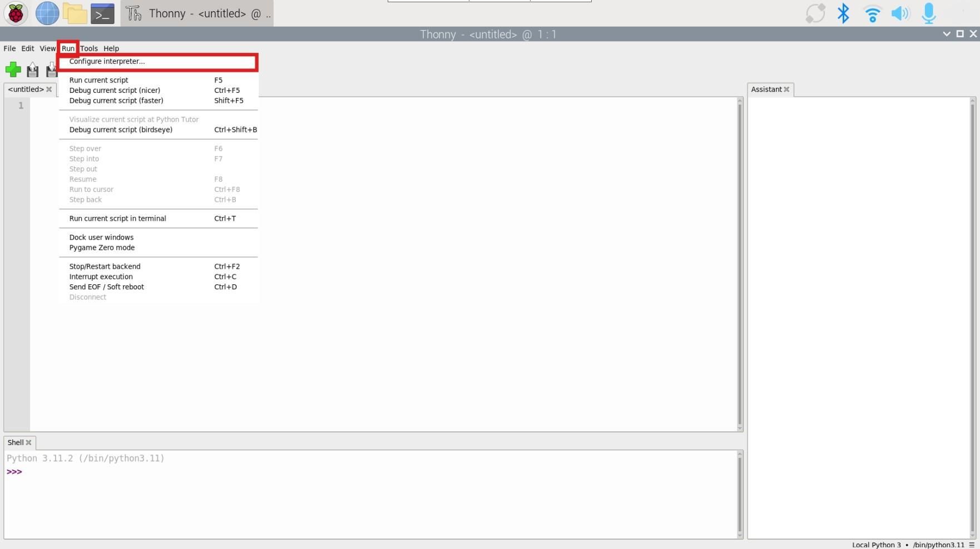Open the file manager folder icon
This screenshot has width=980, height=549.
[75, 13]
